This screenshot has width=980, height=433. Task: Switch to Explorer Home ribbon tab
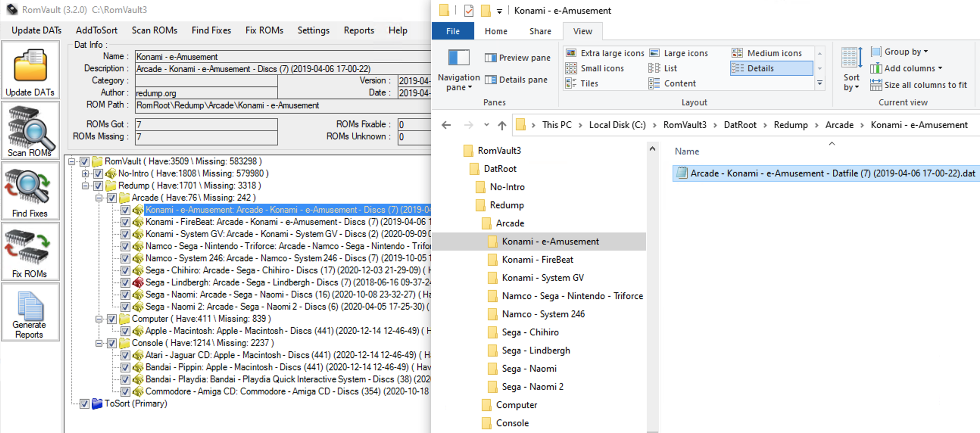tap(496, 31)
